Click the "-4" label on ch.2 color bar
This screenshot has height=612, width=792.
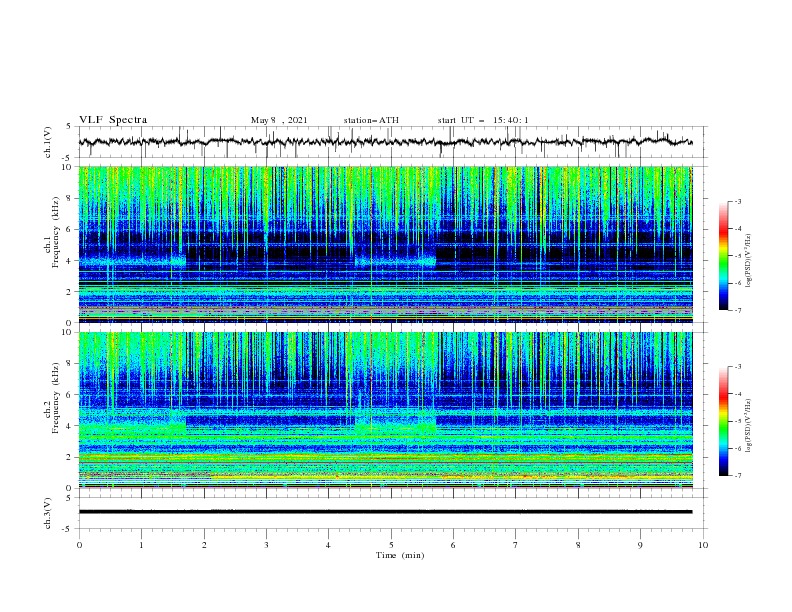pos(737,394)
